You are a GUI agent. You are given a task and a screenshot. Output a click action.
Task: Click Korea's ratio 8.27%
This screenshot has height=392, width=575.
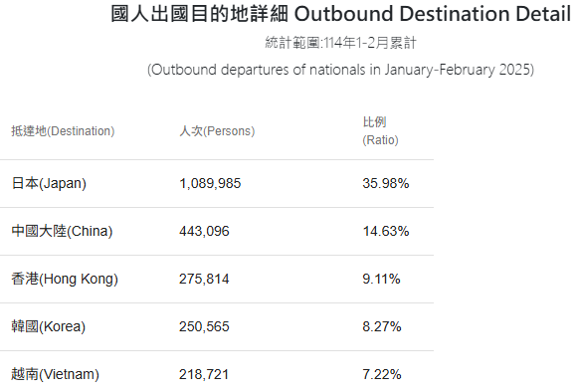382,326
